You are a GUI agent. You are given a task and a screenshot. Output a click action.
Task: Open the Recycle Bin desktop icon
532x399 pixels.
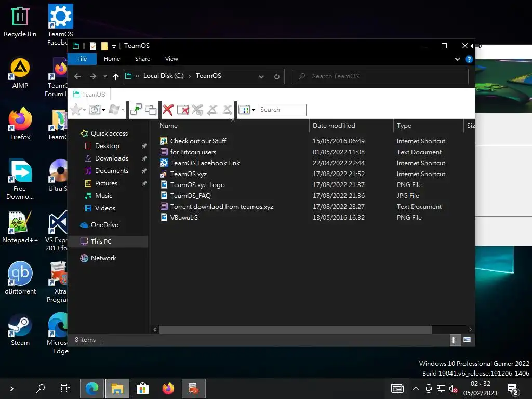click(x=20, y=22)
